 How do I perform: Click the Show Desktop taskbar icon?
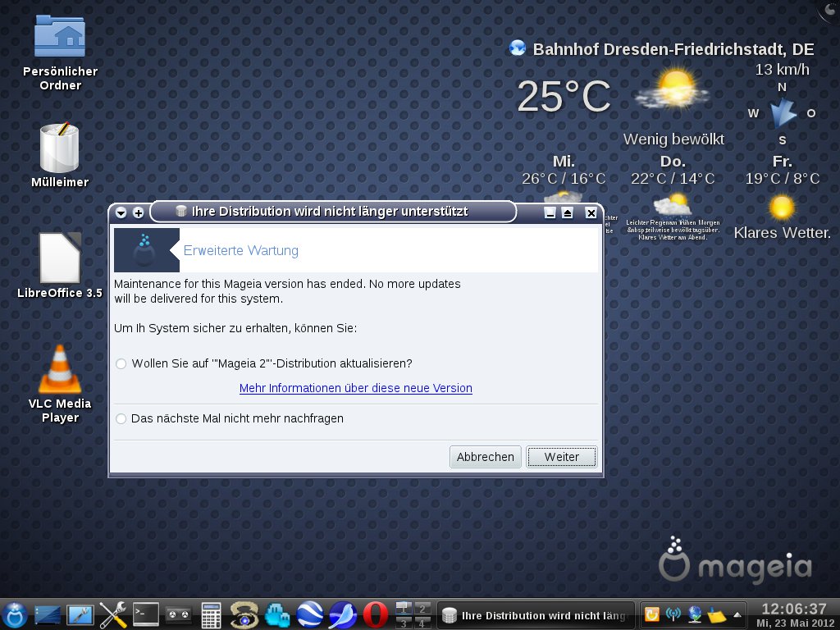click(x=48, y=614)
